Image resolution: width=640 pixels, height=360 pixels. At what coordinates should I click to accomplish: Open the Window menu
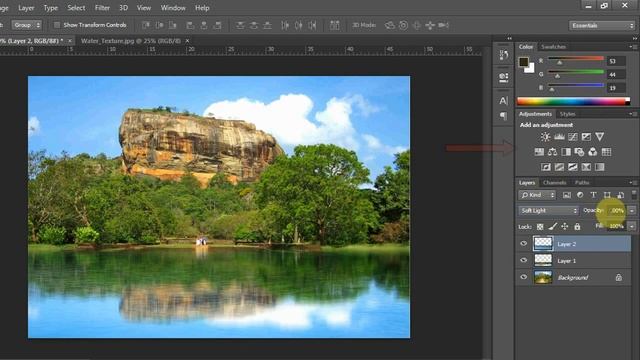pos(173,8)
